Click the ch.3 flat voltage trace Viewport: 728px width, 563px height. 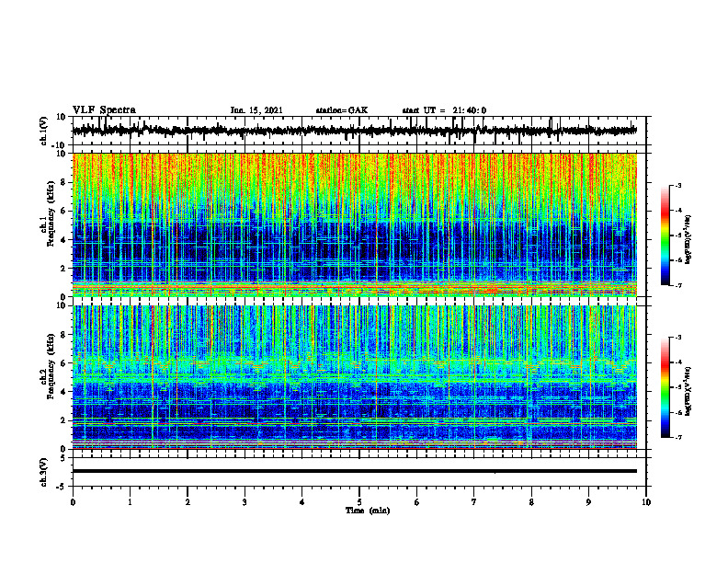click(x=355, y=471)
